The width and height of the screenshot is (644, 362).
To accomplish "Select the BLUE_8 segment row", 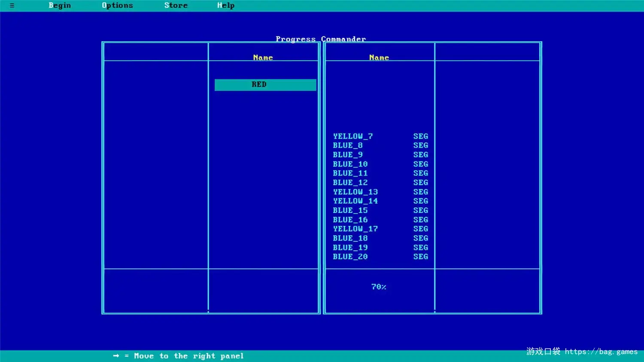I will click(x=380, y=146).
